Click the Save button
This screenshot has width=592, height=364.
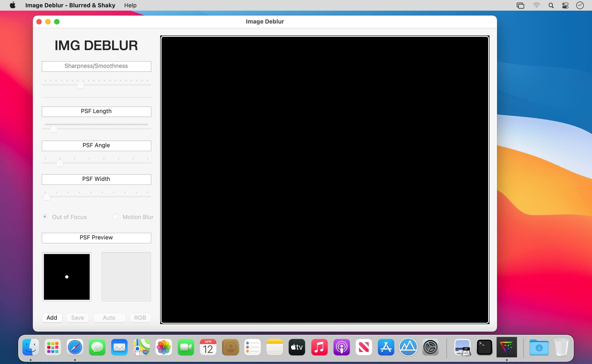pos(77,317)
